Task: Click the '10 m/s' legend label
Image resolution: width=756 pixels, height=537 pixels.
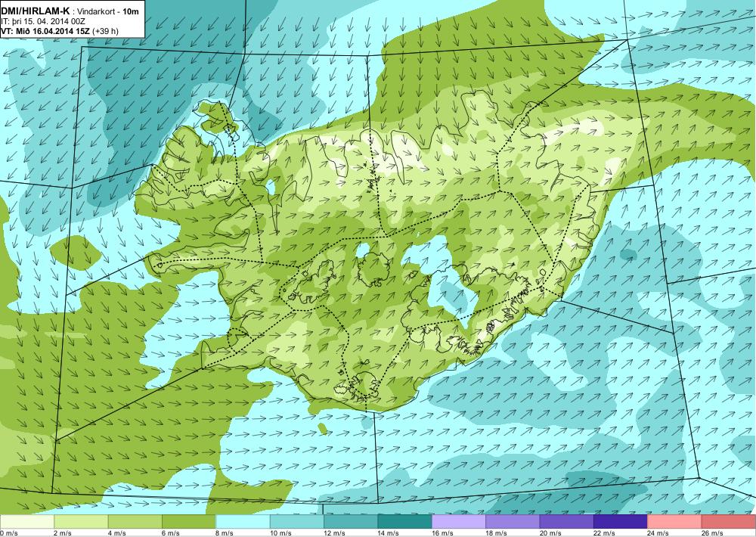Action: tap(280, 532)
